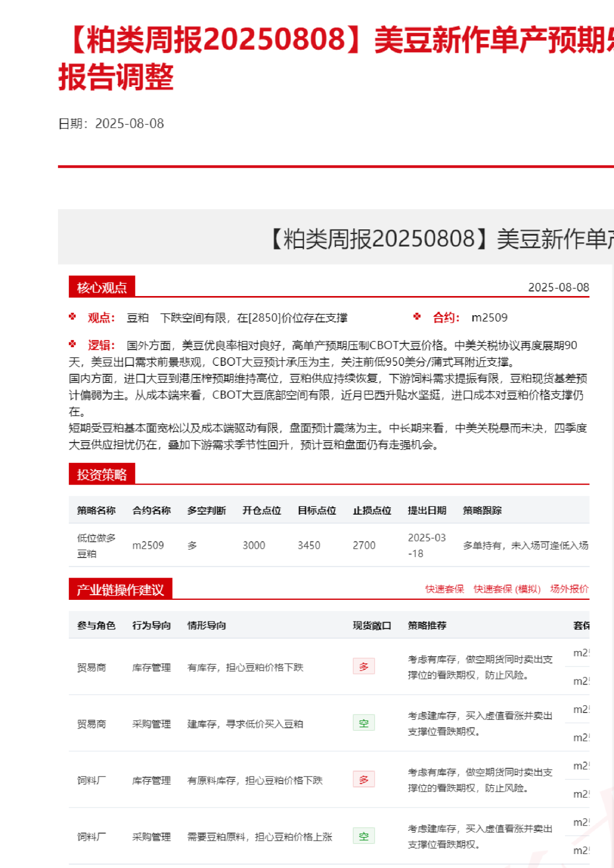Open the 快速套保 (模拟) link
The height and width of the screenshot is (868, 614).
(506, 589)
